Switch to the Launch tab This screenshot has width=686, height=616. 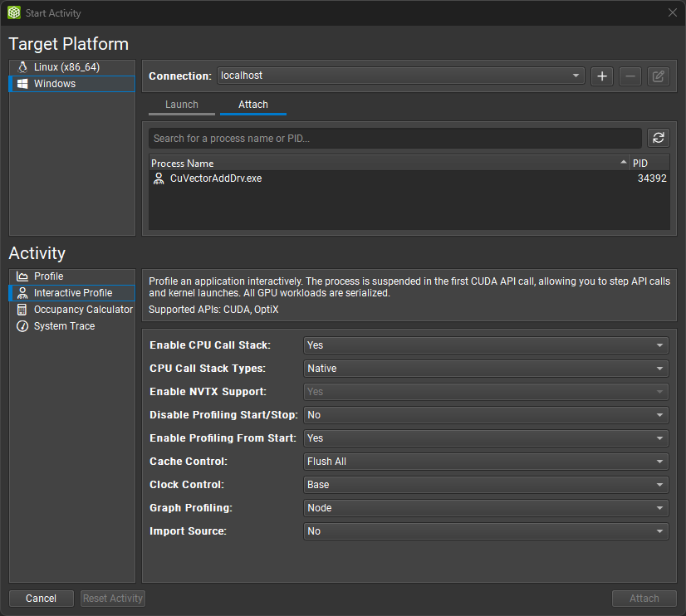click(181, 105)
